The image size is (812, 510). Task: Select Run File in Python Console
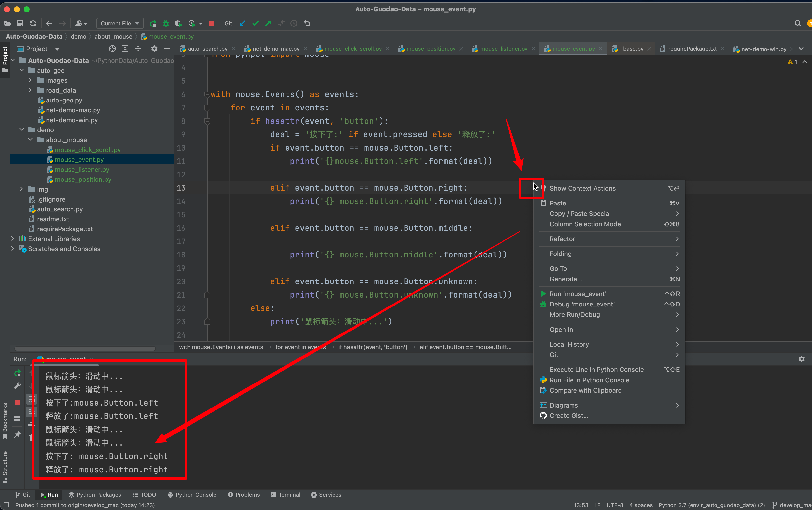tap(589, 380)
